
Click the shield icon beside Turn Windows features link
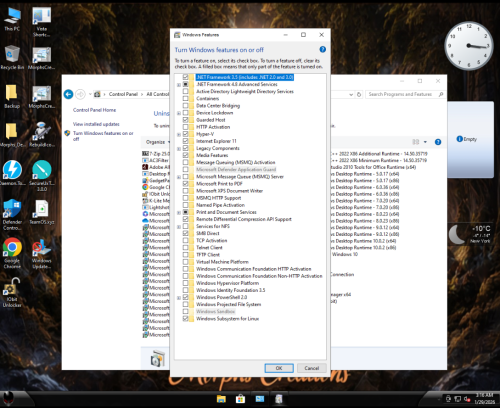[x=67, y=133]
